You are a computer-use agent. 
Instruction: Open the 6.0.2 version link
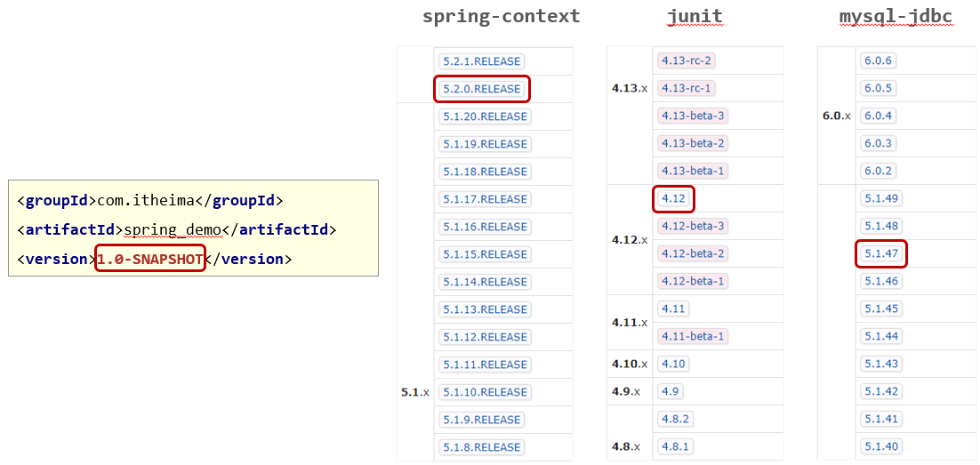(x=878, y=171)
